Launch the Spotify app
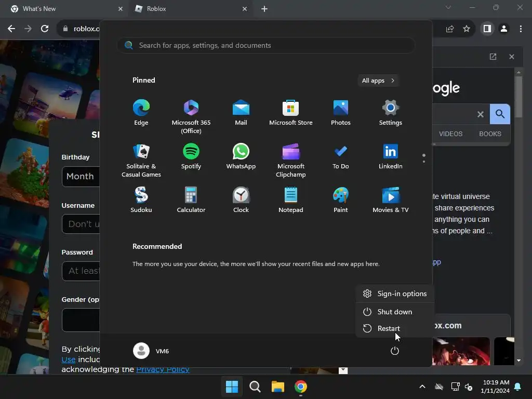Viewport: 532px width, 399px height. tap(191, 156)
